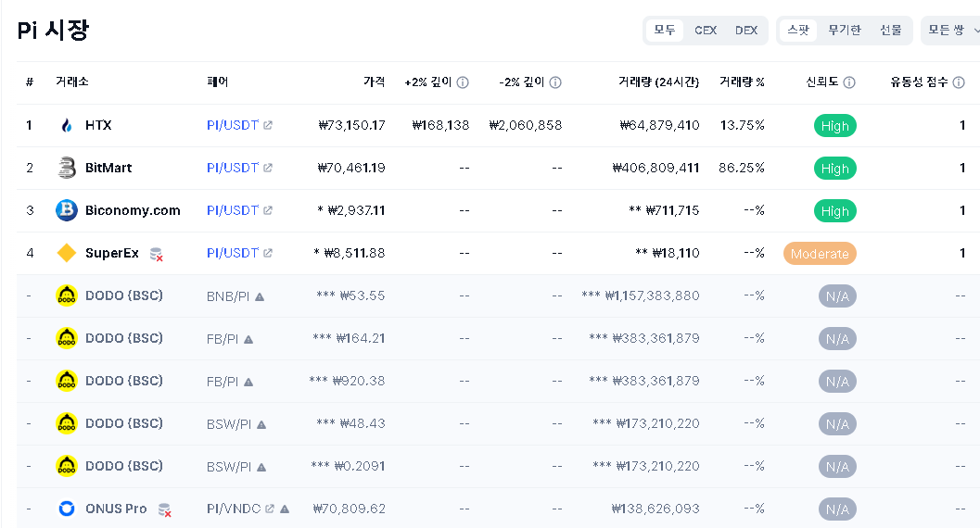980x528 pixels.
Task: Open the HTX exchange name link
Action: (98, 125)
